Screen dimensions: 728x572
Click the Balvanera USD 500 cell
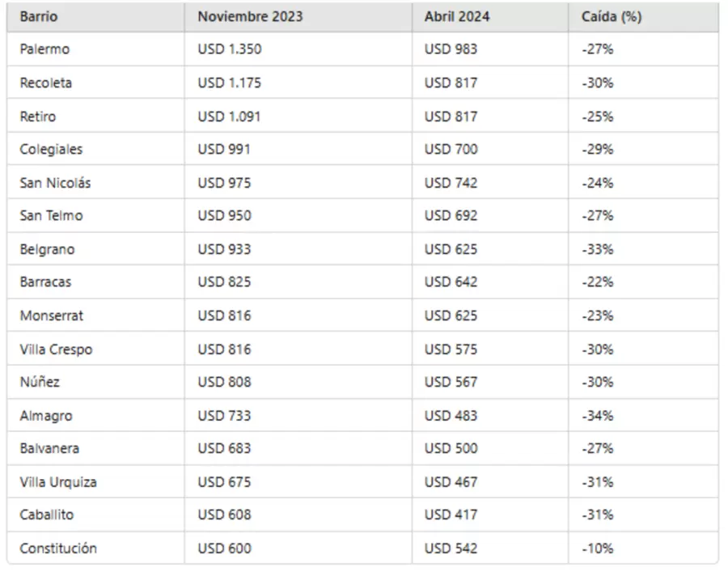451,448
